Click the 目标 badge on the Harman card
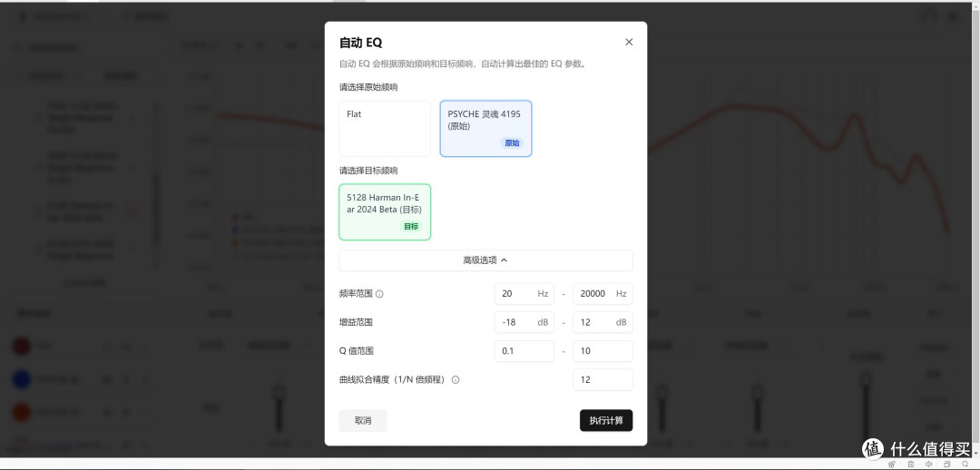This screenshot has height=470, width=980. pos(411,226)
